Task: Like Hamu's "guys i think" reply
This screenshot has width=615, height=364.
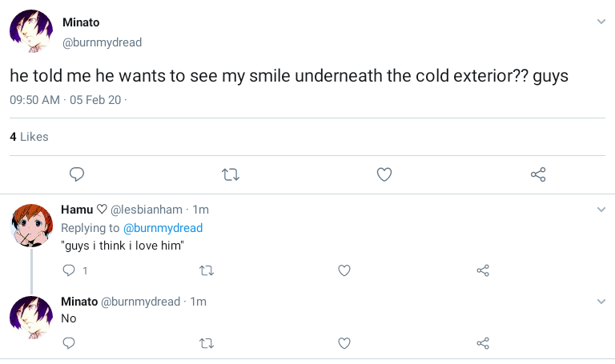Action: [344, 270]
